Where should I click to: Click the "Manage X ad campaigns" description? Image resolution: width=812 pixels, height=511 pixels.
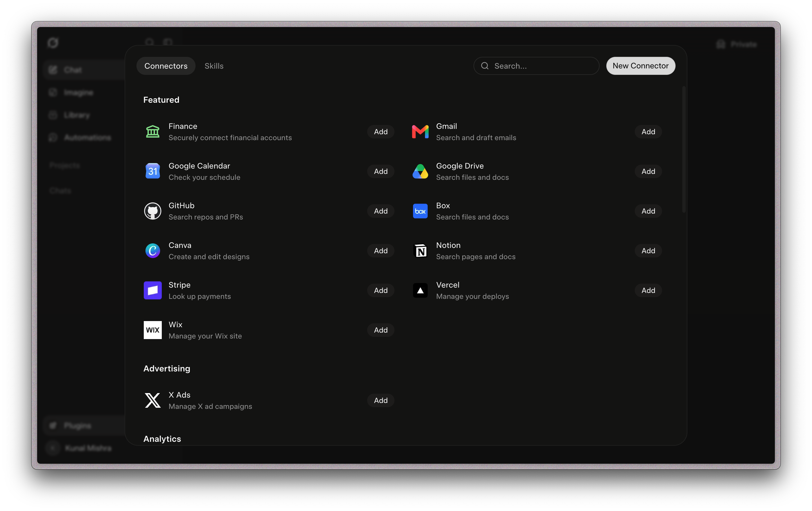point(210,406)
